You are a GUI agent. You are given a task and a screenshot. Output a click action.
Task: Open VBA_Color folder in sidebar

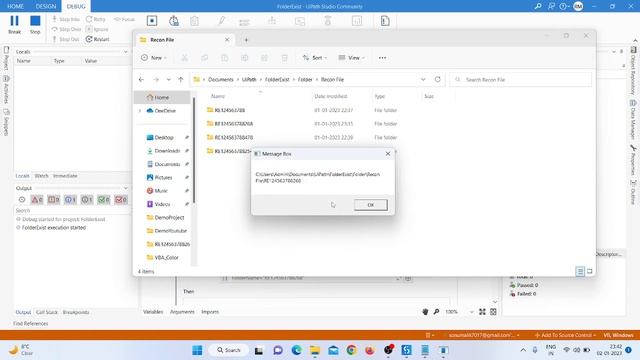(x=166, y=258)
